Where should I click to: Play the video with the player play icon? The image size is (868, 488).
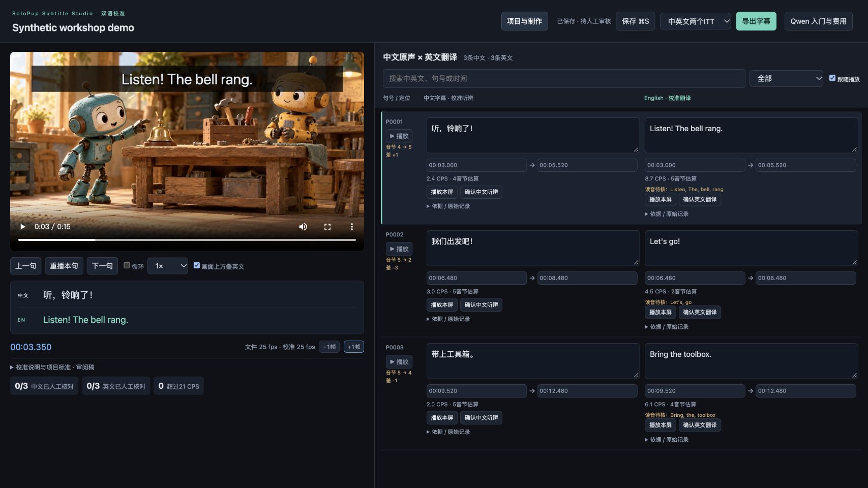pos(22,227)
